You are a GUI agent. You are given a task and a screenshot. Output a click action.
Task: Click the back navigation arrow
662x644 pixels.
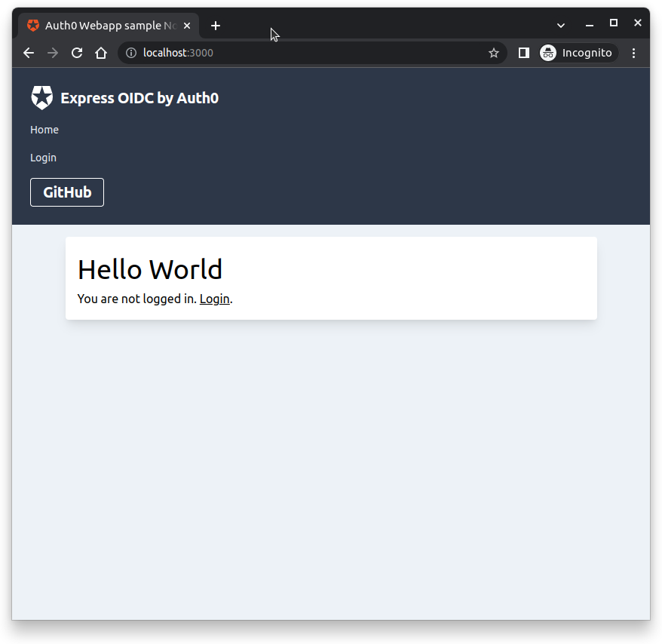point(28,53)
